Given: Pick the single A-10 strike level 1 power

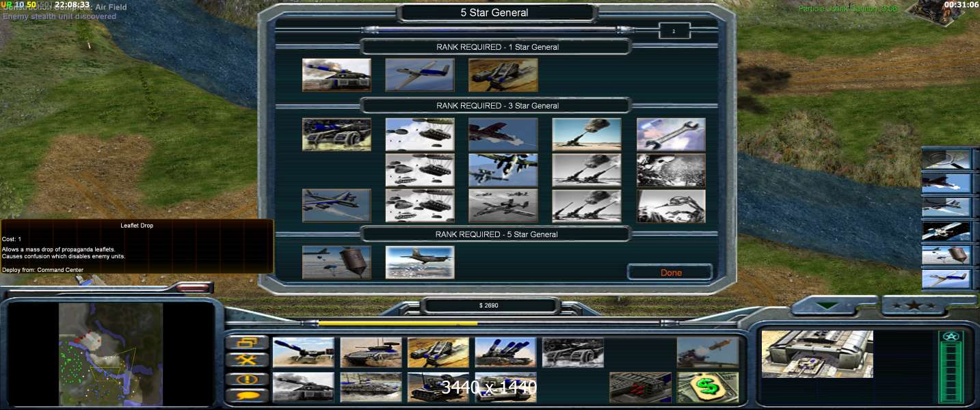Looking at the screenshot, I should [503, 135].
